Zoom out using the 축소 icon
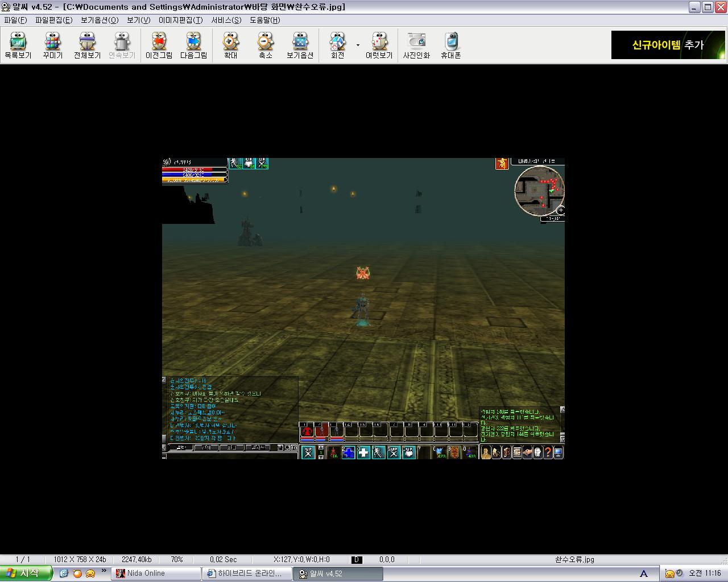 point(265,45)
